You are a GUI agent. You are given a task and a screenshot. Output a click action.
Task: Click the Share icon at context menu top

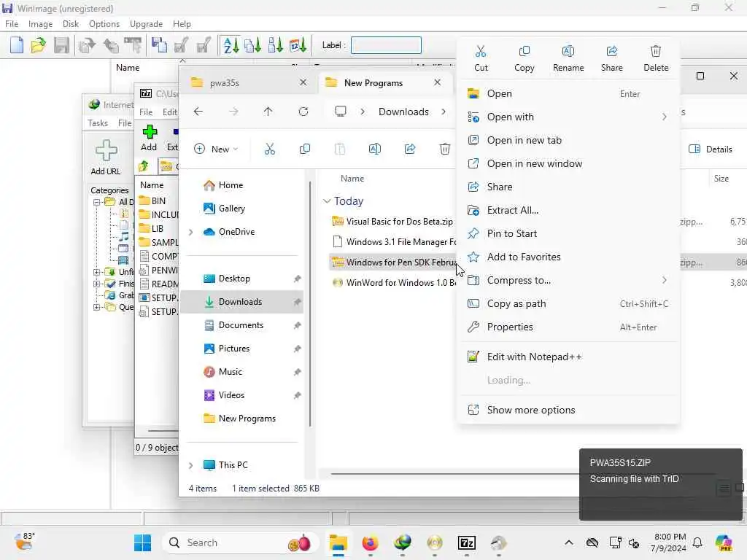coord(612,51)
